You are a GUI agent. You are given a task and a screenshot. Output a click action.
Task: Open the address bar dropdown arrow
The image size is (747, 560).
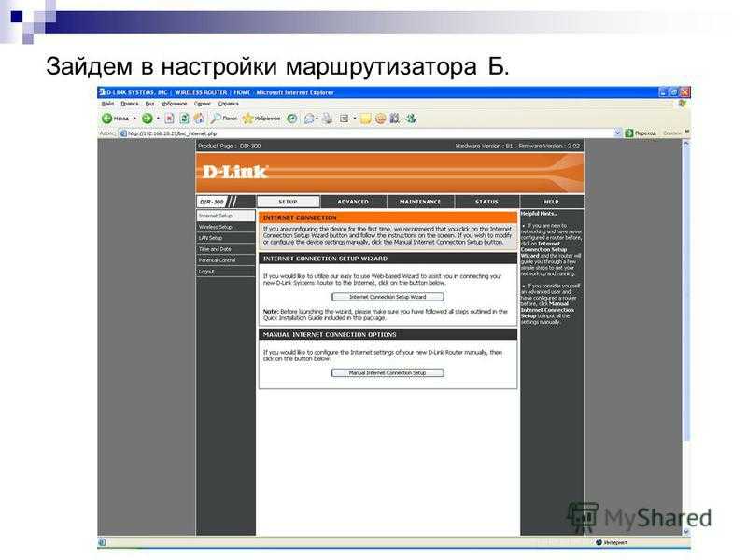pyautogui.click(x=617, y=133)
